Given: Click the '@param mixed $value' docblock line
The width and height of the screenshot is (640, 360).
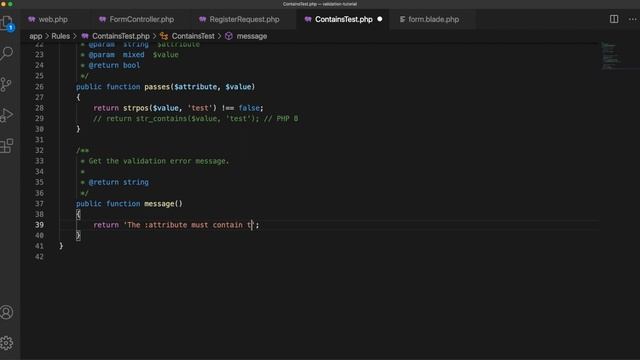Looking at the screenshot, I should (x=133, y=55).
